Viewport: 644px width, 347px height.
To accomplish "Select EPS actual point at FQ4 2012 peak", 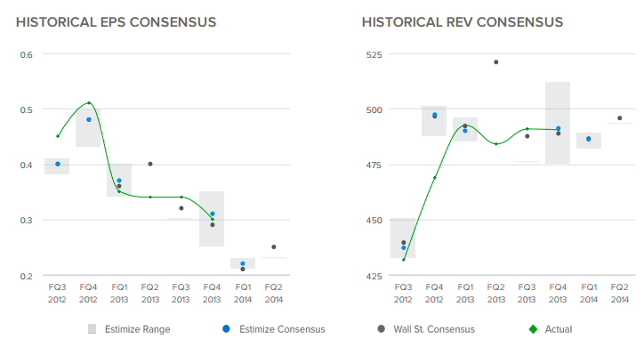I will point(89,102).
